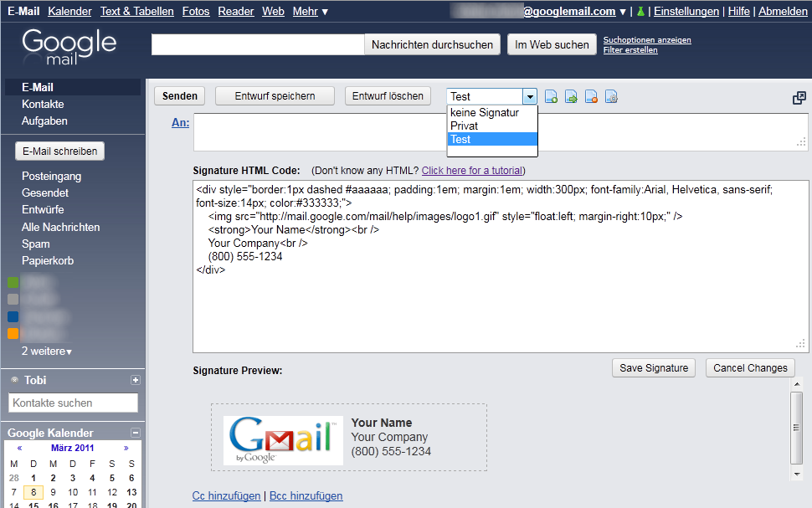Screen dimensions: 812x508
Task: Collapse the Google Kalender gadget
Action: [x=135, y=433]
